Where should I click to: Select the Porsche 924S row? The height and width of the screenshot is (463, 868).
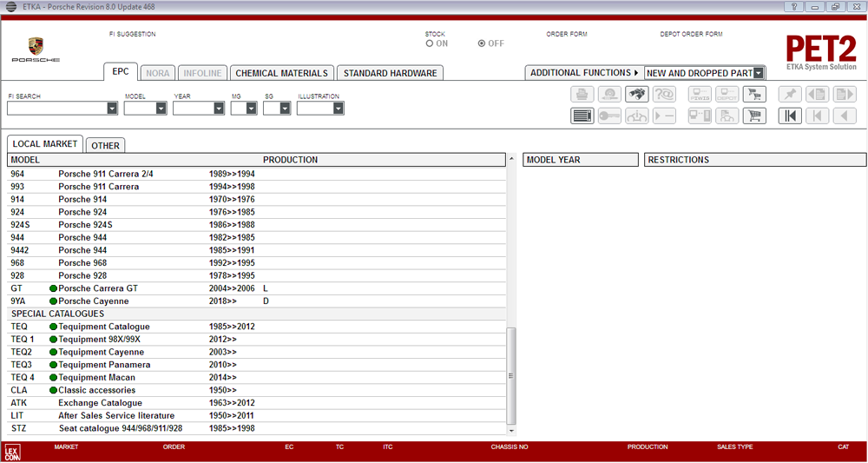point(256,225)
